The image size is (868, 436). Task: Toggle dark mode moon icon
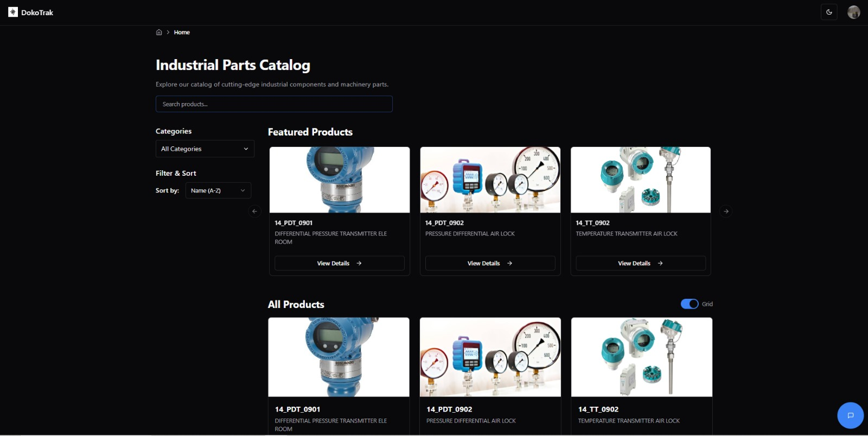pyautogui.click(x=829, y=12)
